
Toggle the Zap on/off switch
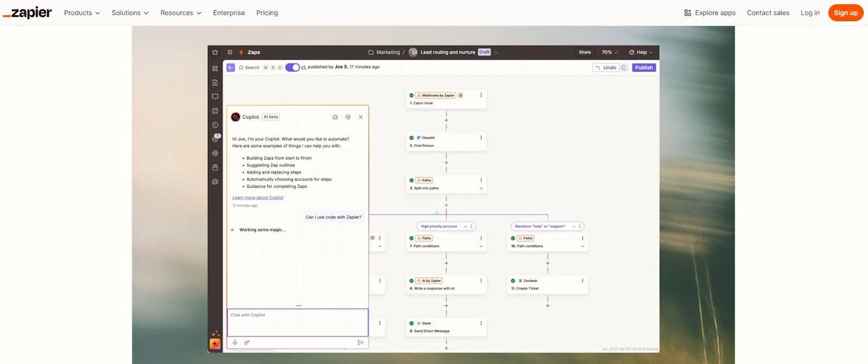pyautogui.click(x=292, y=67)
